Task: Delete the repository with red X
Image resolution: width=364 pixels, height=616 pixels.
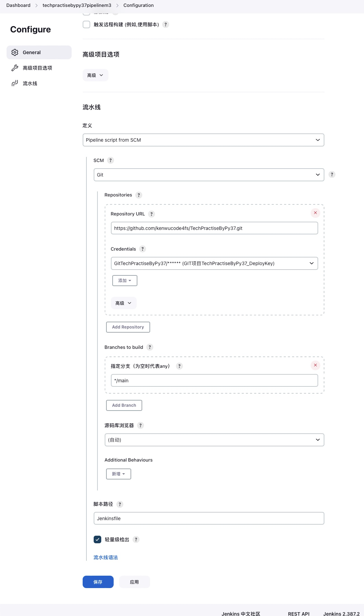Action: point(315,213)
